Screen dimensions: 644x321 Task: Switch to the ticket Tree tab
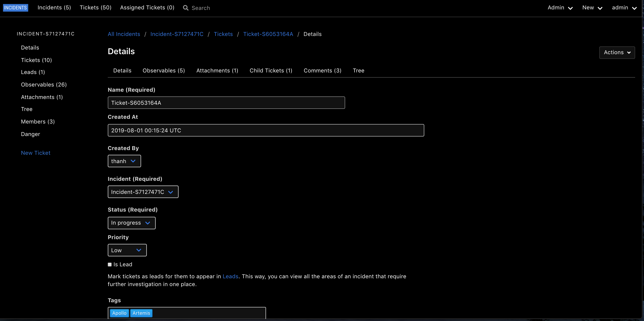[x=358, y=71]
